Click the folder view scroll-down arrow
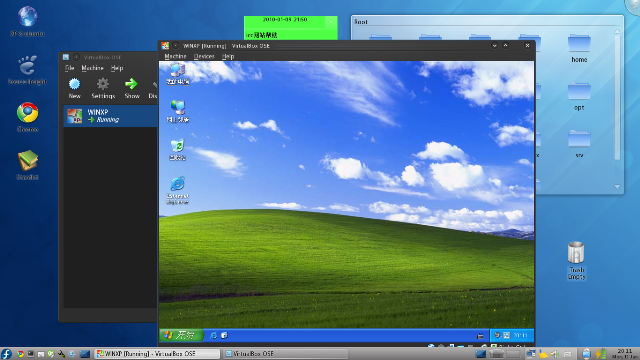Screen dimensions: 640x360 click(x=617, y=187)
